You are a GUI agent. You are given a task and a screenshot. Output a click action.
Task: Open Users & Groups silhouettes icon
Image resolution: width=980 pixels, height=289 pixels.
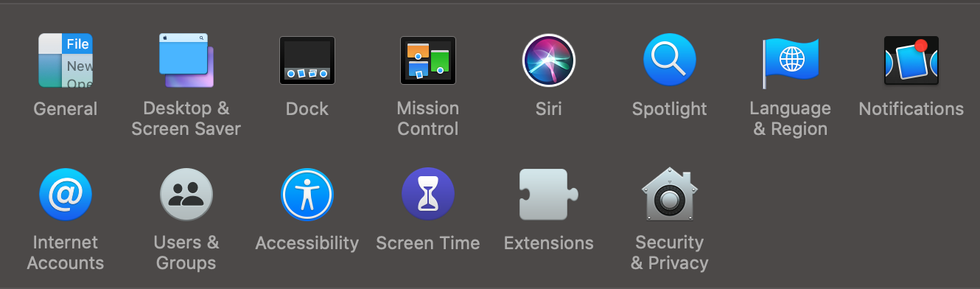(x=186, y=195)
